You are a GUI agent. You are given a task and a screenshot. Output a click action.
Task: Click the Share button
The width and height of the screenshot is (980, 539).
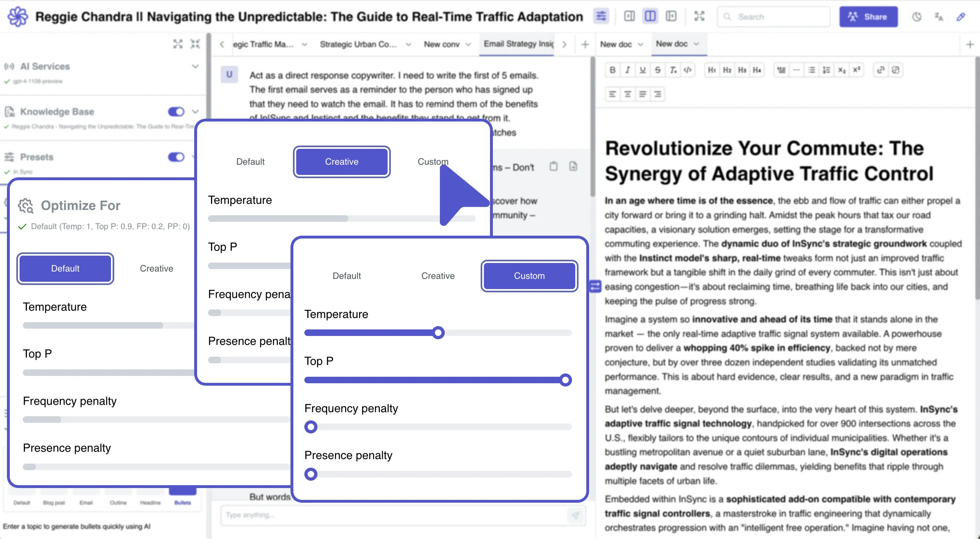pos(868,17)
